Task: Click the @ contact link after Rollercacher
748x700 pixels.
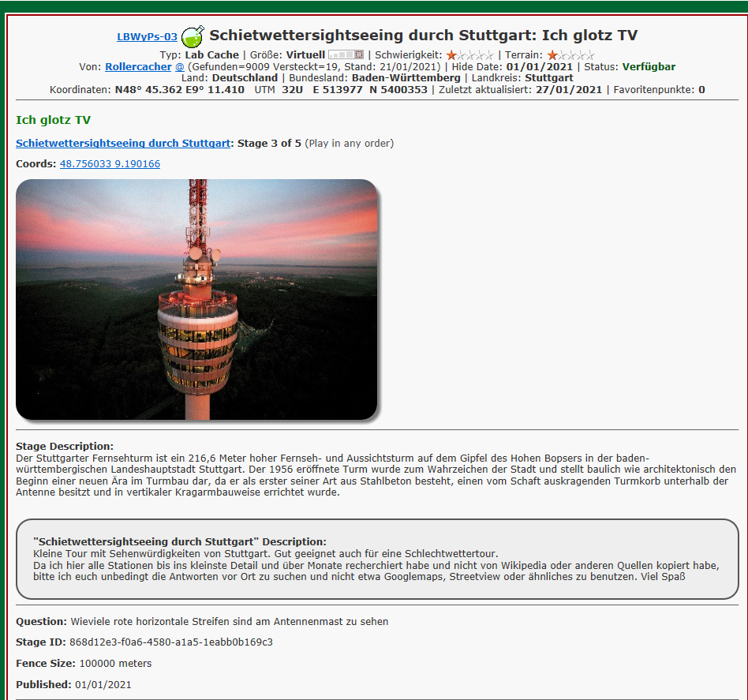Action: [x=180, y=67]
